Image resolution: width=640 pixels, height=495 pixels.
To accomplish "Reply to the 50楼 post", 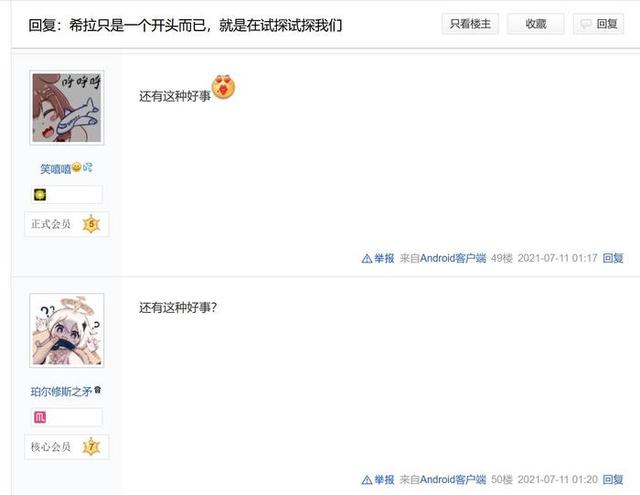I will 613,479.
